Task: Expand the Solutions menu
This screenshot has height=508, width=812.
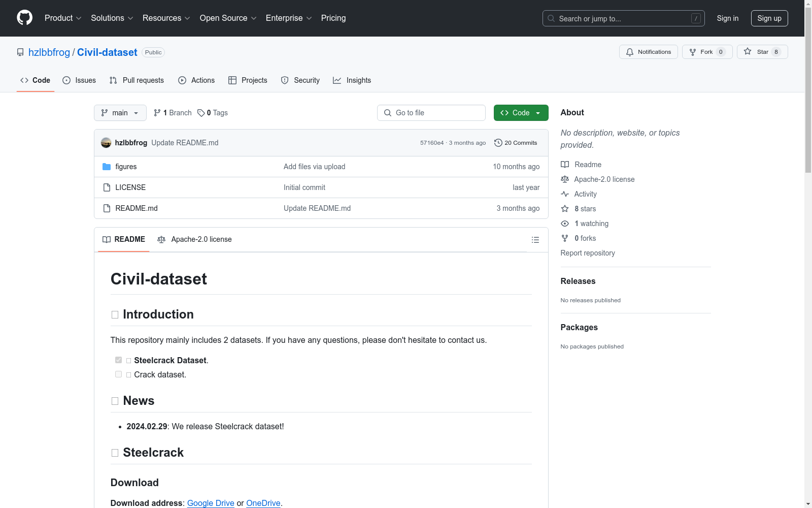Action: tap(112, 18)
